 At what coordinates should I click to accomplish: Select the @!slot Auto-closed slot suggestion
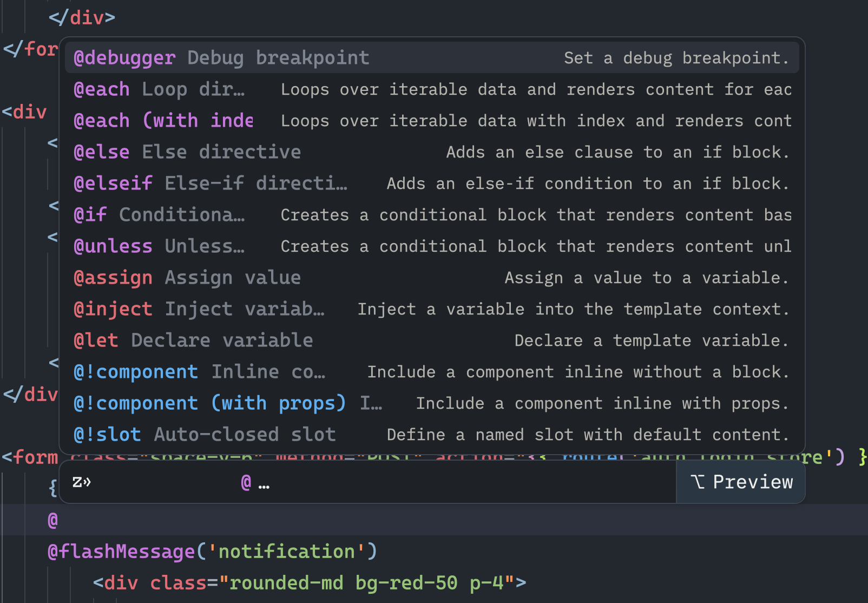432,434
